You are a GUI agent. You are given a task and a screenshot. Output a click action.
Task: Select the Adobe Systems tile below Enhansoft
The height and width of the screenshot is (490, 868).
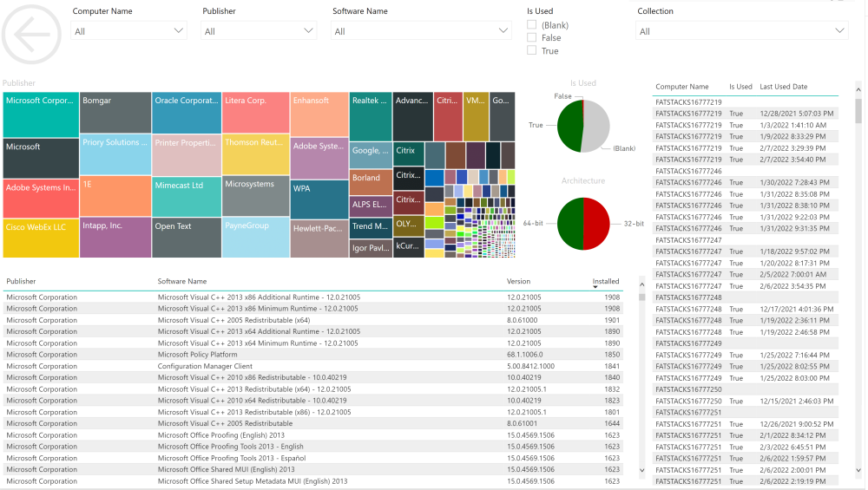pos(319,158)
